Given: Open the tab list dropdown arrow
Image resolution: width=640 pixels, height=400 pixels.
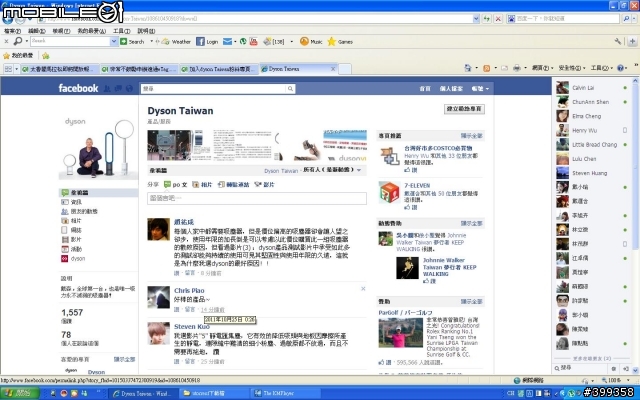Looking at the screenshot, I should [x=16, y=69].
